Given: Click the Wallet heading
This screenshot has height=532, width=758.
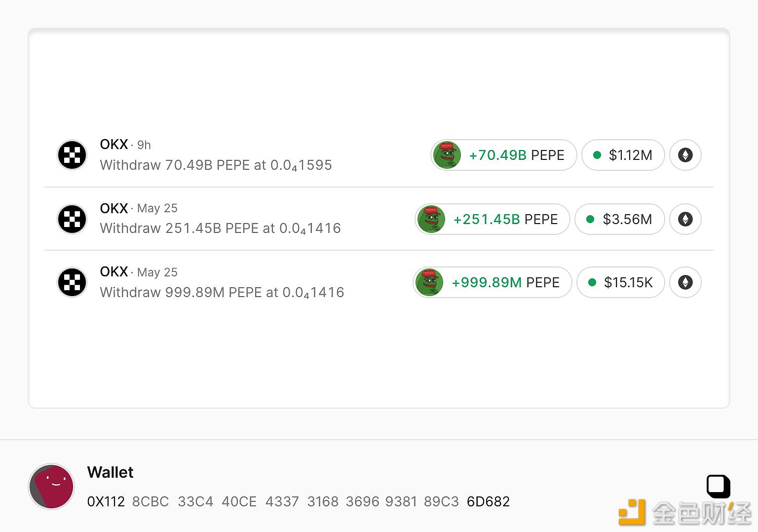Looking at the screenshot, I should pyautogui.click(x=110, y=472).
